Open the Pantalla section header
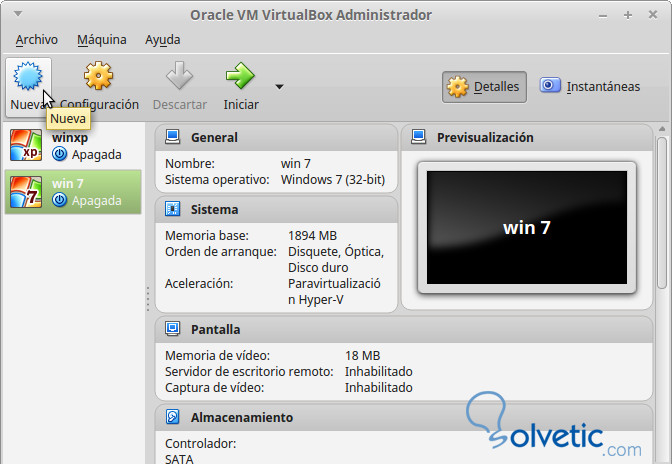This screenshot has width=672, height=464. [404, 329]
